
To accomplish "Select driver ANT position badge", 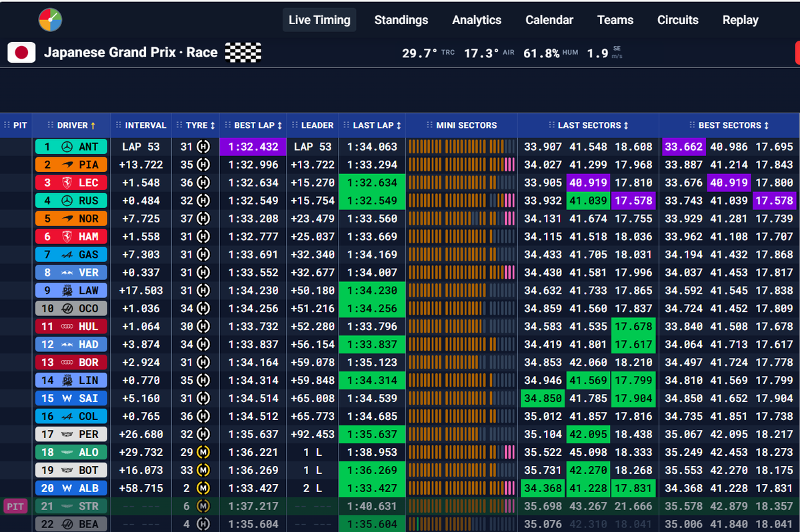I will (71, 147).
